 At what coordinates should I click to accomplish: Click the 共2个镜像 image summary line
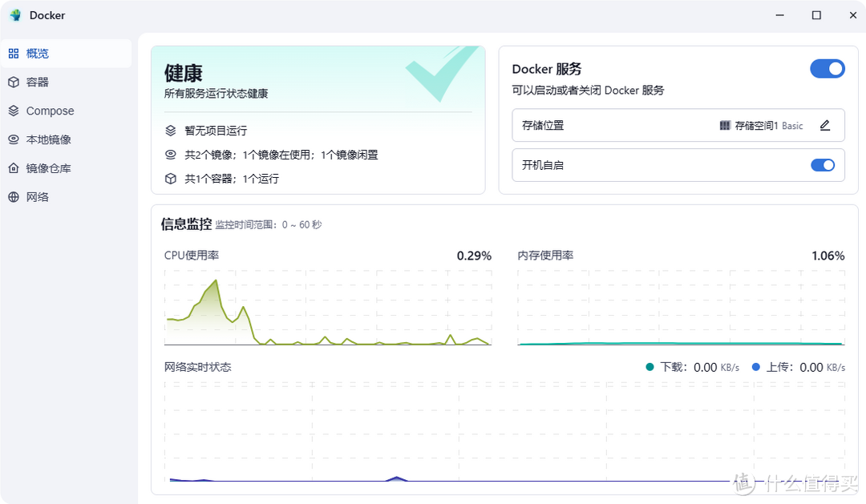tap(281, 155)
